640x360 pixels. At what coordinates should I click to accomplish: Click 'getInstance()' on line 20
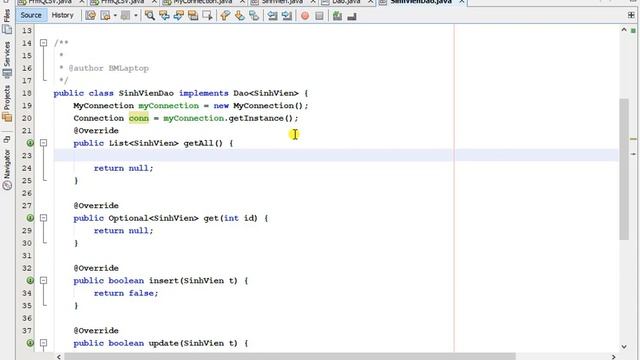(260, 118)
